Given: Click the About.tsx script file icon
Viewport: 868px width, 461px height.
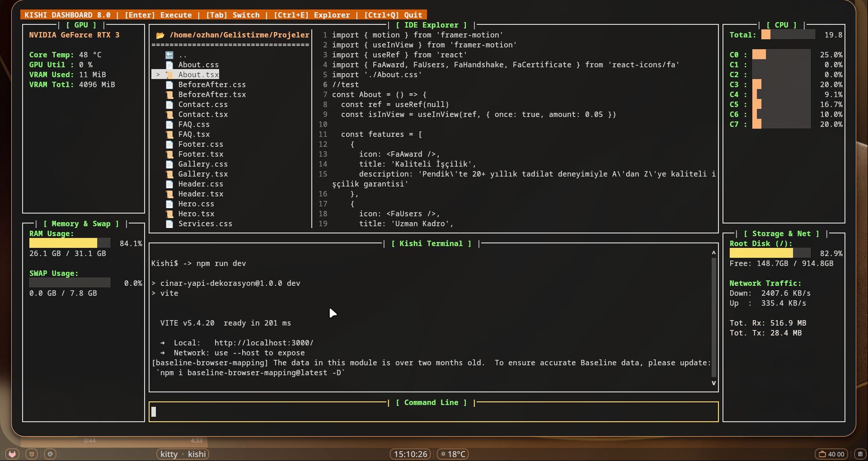Looking at the screenshot, I should 169,75.
